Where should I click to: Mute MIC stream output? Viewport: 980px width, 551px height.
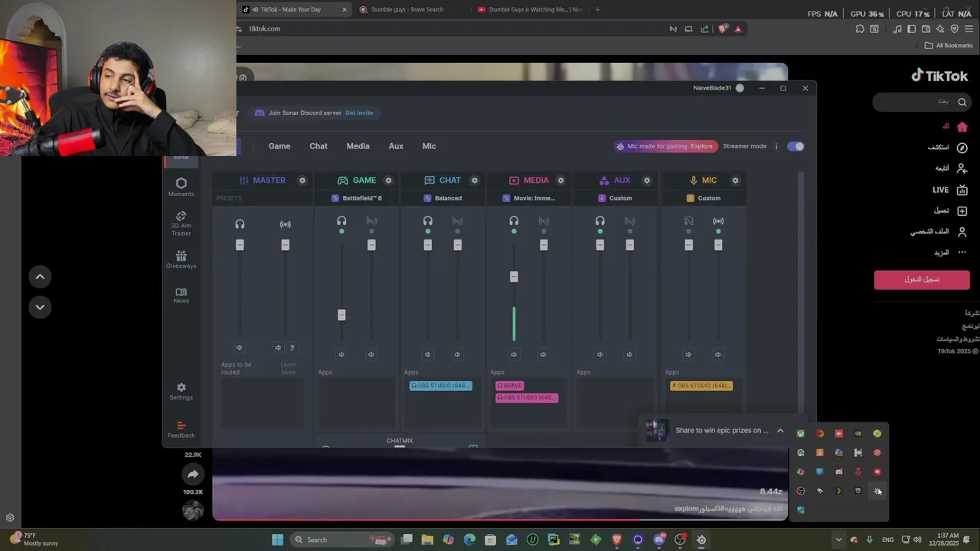pyautogui.click(x=717, y=354)
